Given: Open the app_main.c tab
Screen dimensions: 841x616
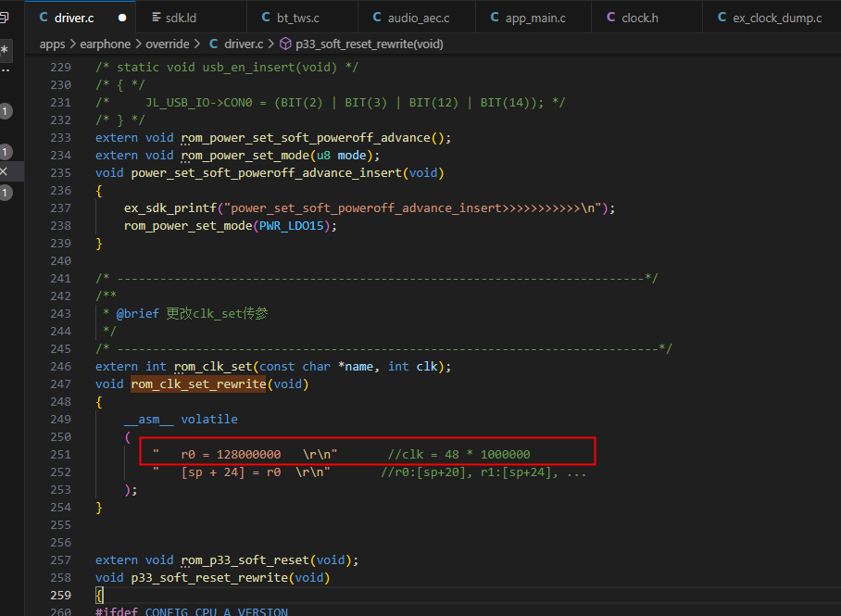Looking at the screenshot, I should (533, 18).
